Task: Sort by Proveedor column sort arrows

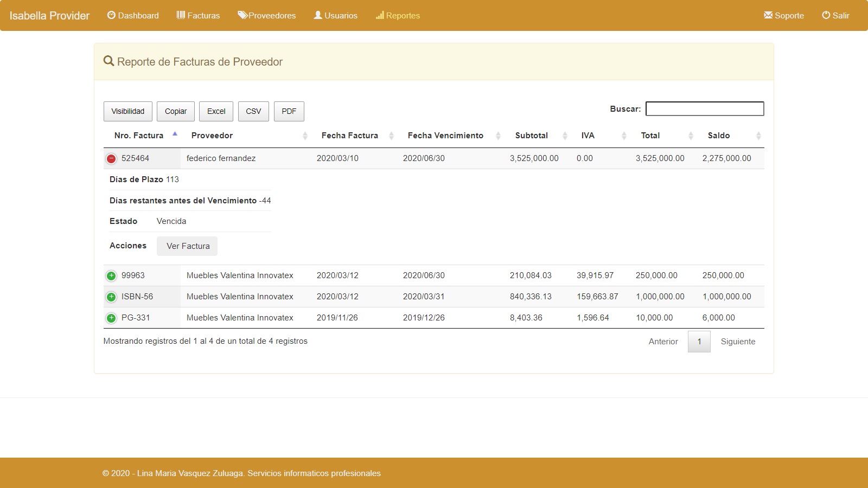Action: pyautogui.click(x=305, y=136)
